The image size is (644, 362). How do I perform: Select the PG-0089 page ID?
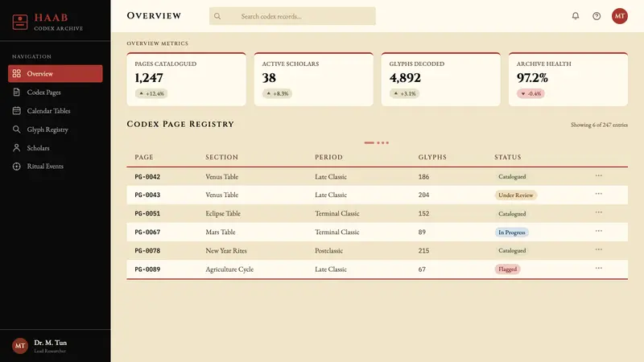(147, 269)
